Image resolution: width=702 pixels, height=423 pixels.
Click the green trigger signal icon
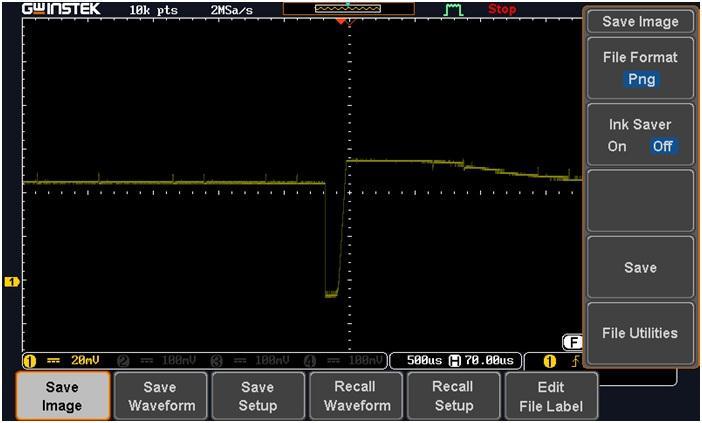pyautogui.click(x=453, y=9)
